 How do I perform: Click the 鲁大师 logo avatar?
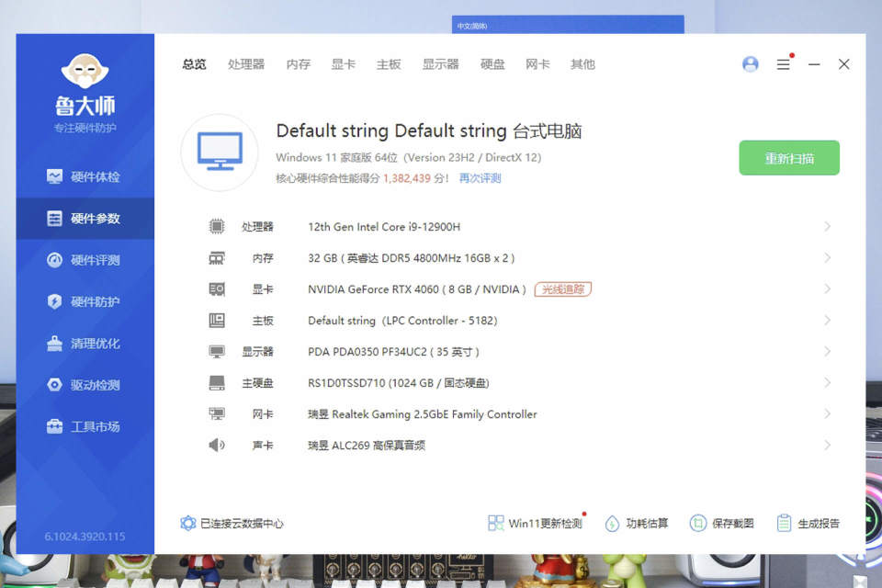tap(85, 71)
